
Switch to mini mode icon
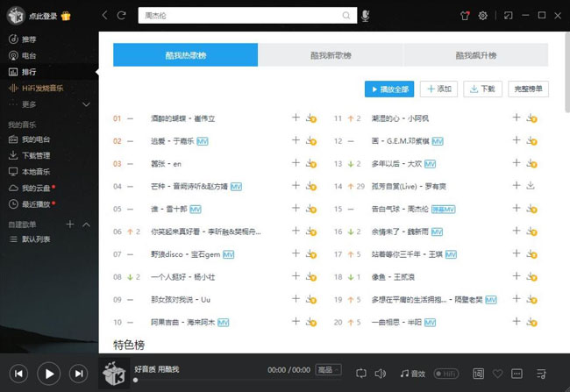pos(508,15)
